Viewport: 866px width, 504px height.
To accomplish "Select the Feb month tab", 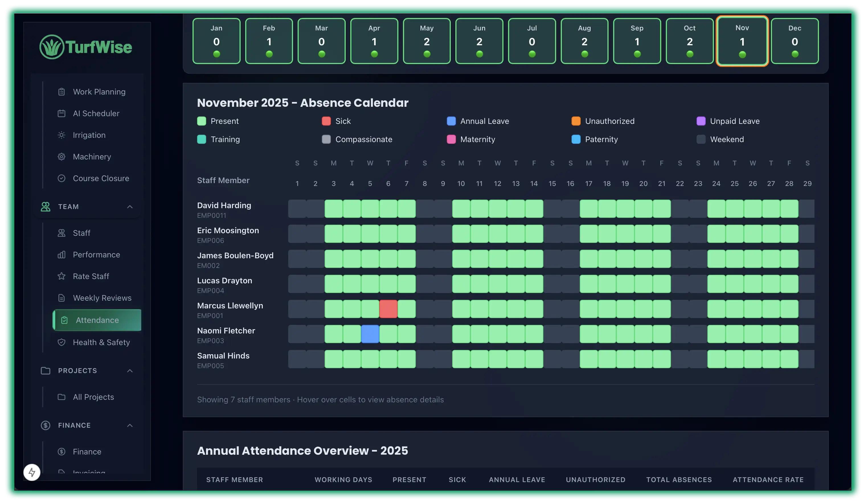I will [x=269, y=41].
